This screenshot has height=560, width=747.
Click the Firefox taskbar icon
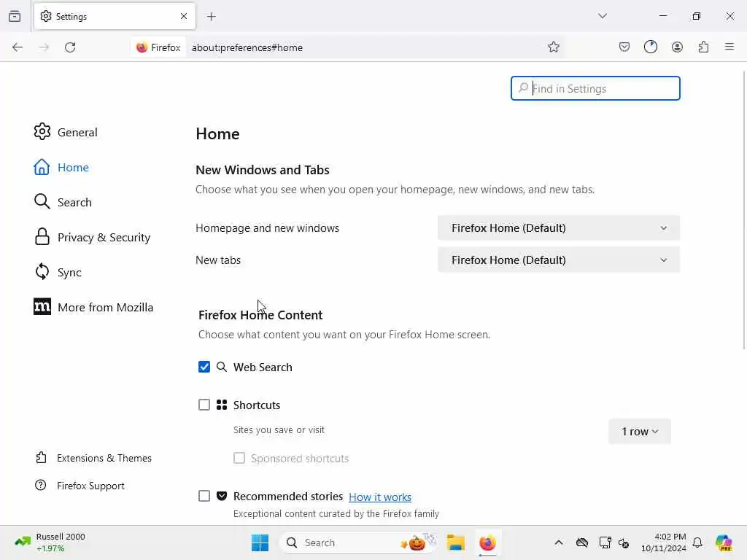(487, 542)
